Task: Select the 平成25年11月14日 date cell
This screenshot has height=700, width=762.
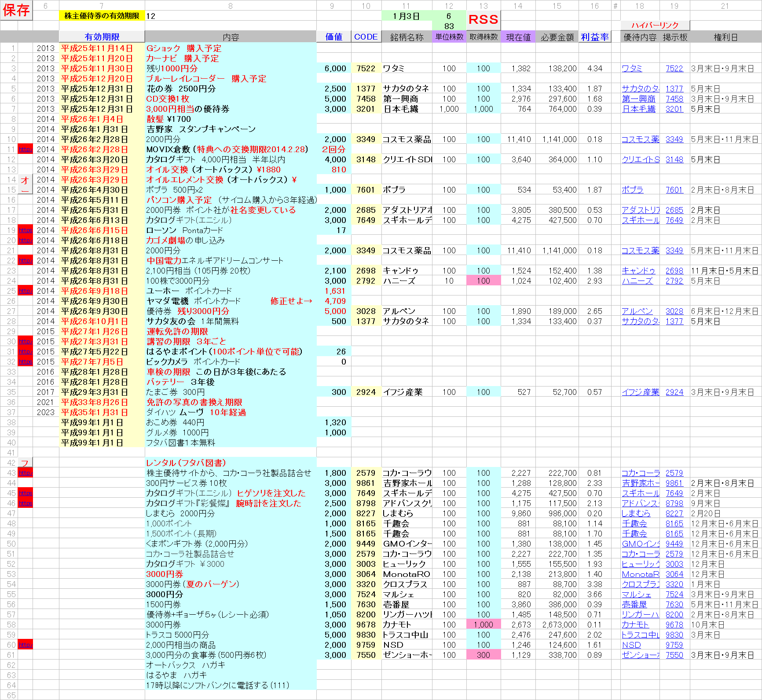Action: (102, 48)
